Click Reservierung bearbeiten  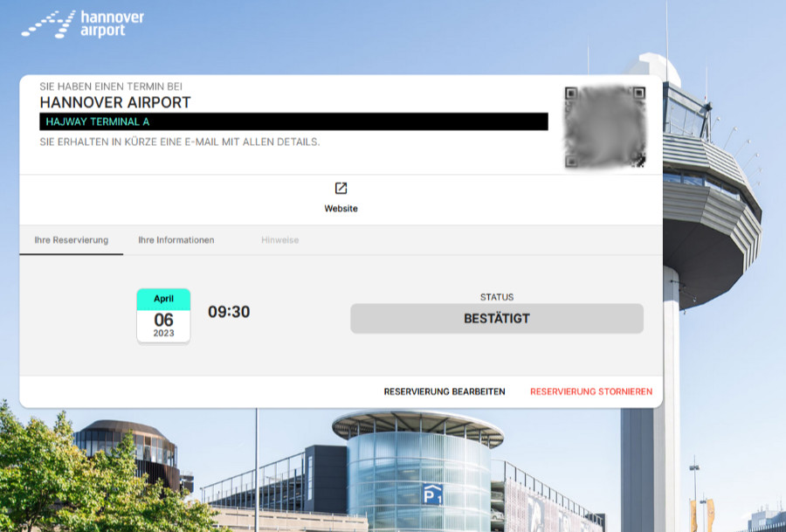click(x=445, y=391)
